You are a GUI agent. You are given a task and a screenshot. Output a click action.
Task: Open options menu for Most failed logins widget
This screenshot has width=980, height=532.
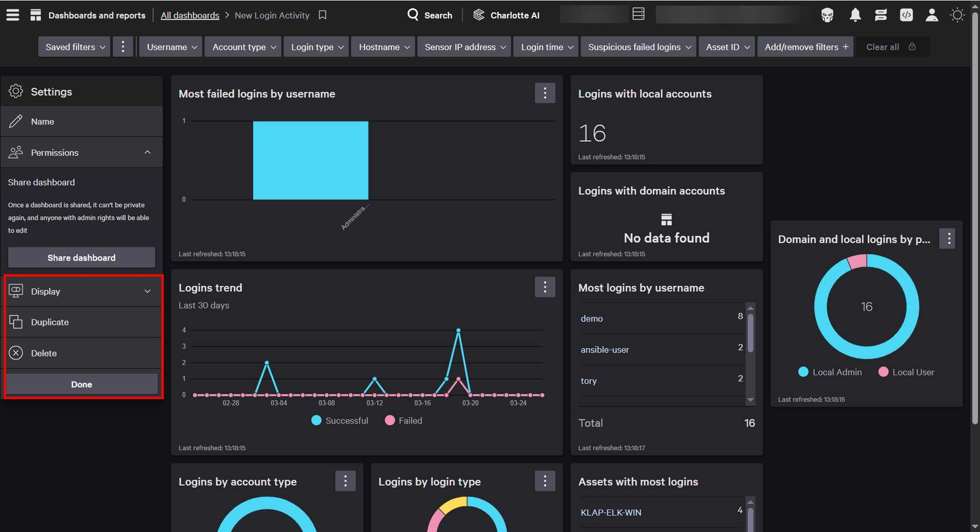(545, 93)
